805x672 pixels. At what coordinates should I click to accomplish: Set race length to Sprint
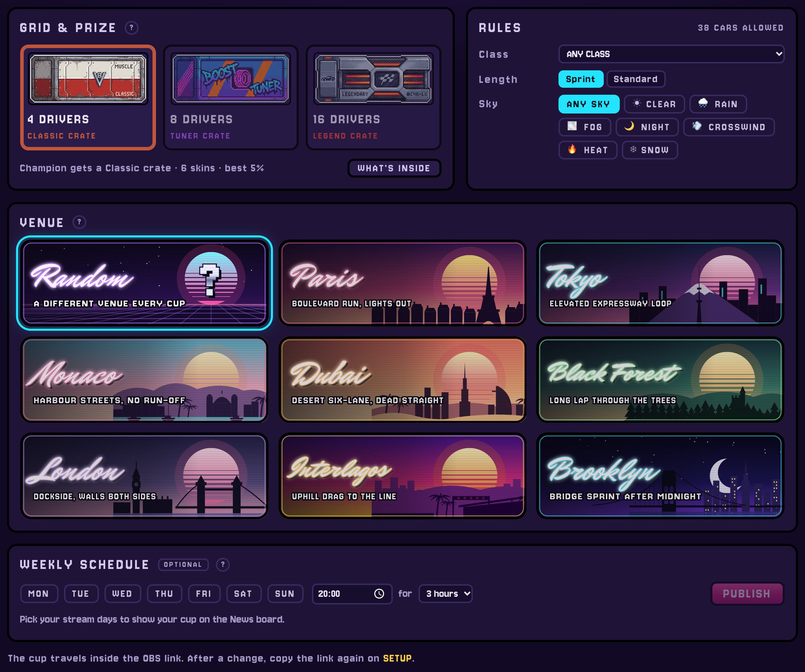(581, 79)
